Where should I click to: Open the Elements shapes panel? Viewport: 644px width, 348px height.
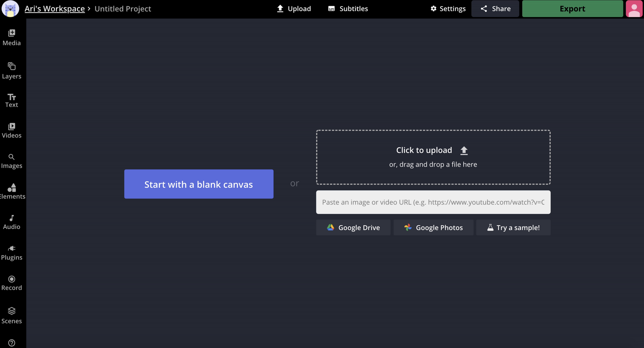pyautogui.click(x=12, y=191)
